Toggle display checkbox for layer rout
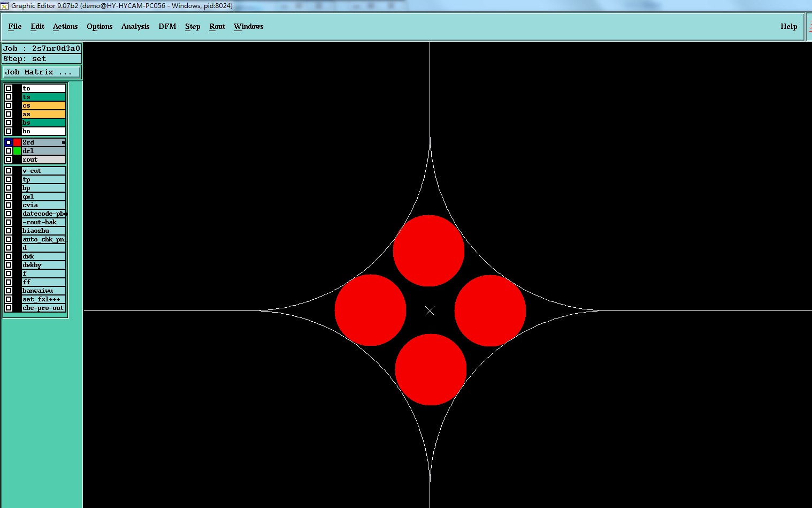This screenshot has width=812, height=508. 9,160
